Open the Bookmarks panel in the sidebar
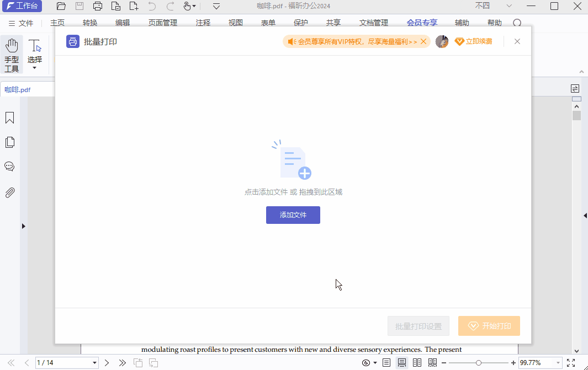 tap(10, 117)
